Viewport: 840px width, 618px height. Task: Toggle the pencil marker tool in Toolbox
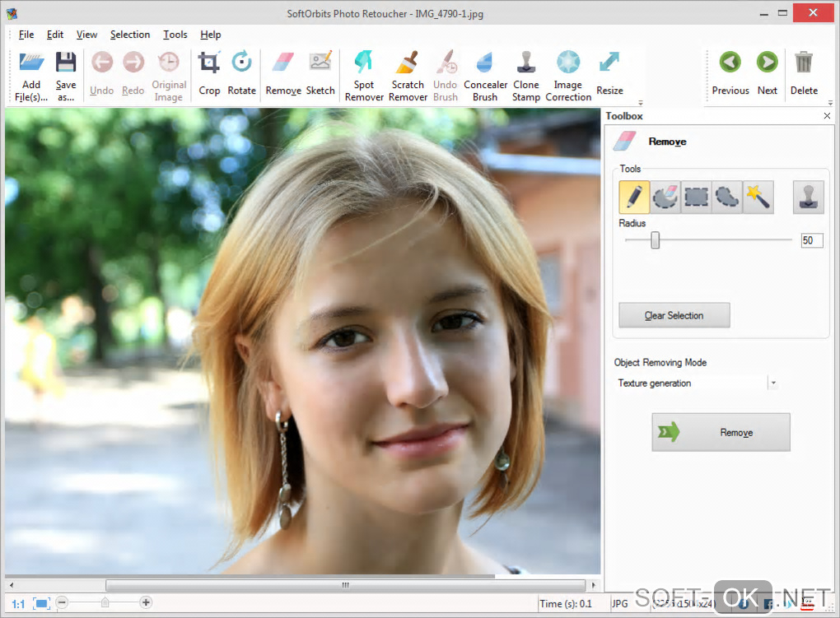click(x=634, y=197)
